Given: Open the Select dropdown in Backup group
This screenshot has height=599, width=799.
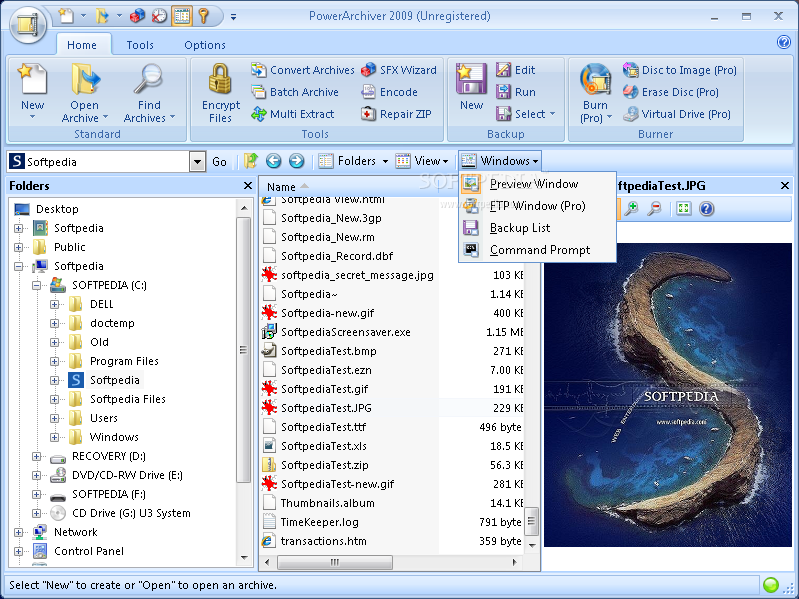Looking at the screenshot, I should (526, 114).
